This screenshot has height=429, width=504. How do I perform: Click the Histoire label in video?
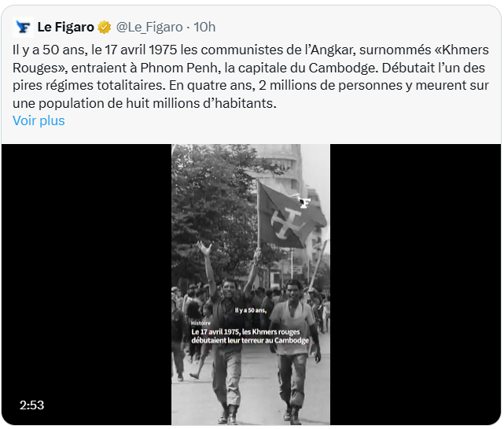(201, 323)
